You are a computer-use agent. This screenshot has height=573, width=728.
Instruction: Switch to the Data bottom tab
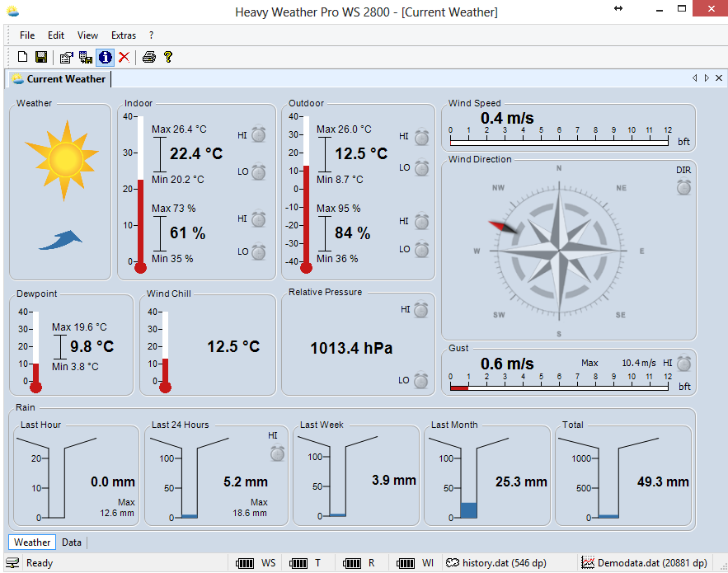click(x=72, y=542)
